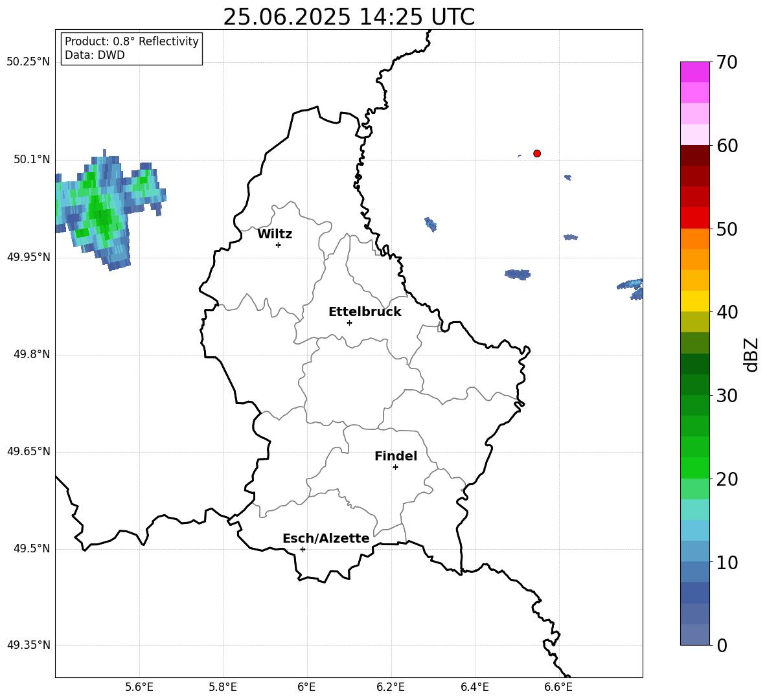Click the colorbar tick value 0

722,645
